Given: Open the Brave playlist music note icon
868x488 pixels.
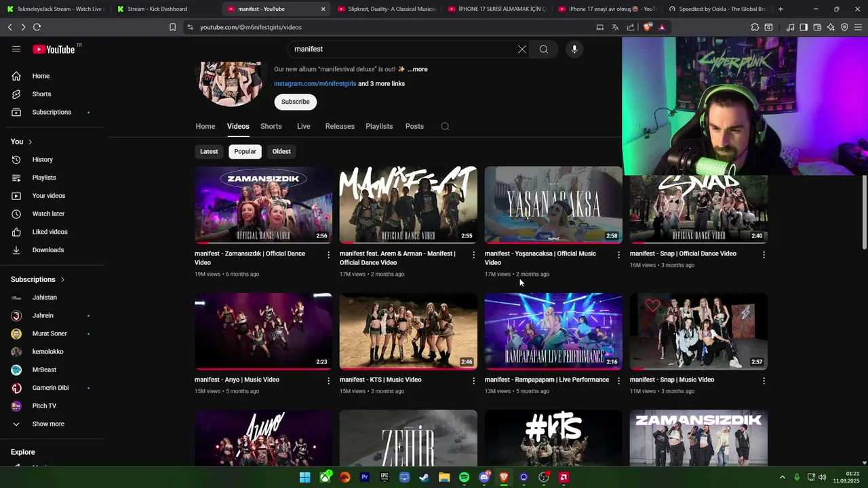Looking at the screenshot, I should 790,27.
